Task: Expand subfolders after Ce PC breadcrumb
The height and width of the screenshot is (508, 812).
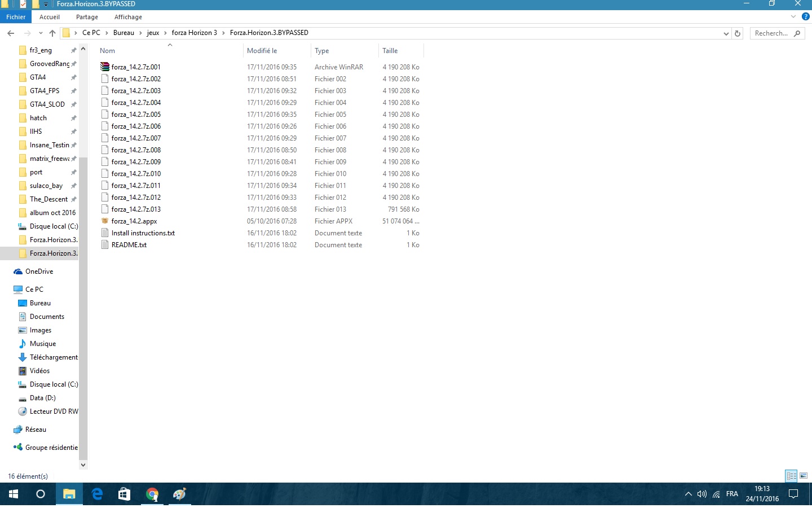Action: coord(107,33)
